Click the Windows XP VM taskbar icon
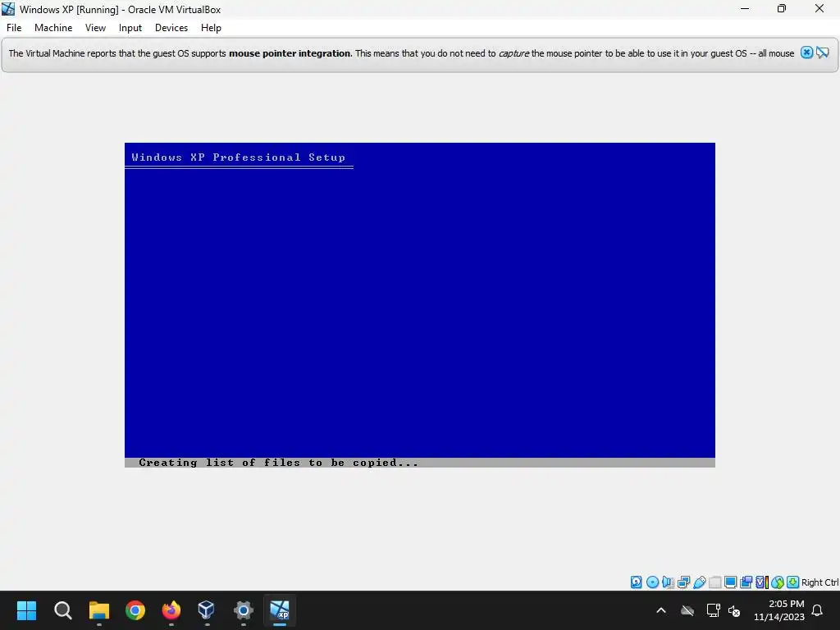 (x=280, y=610)
